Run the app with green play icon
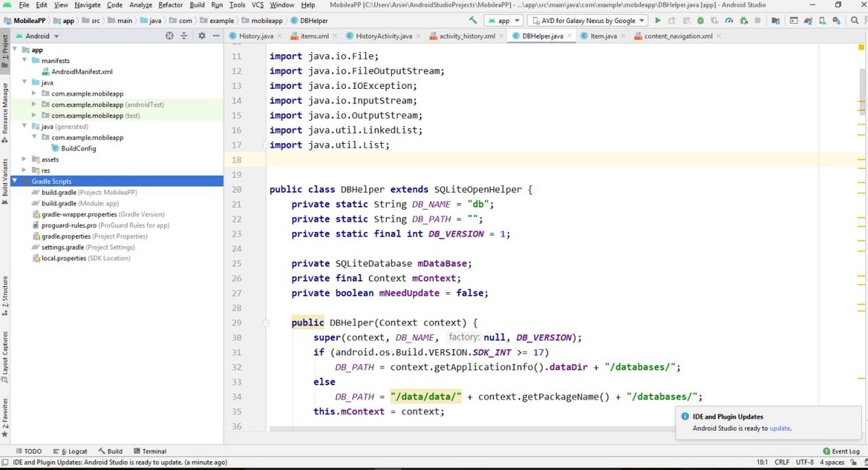This screenshot has width=868, height=470. click(658, 20)
